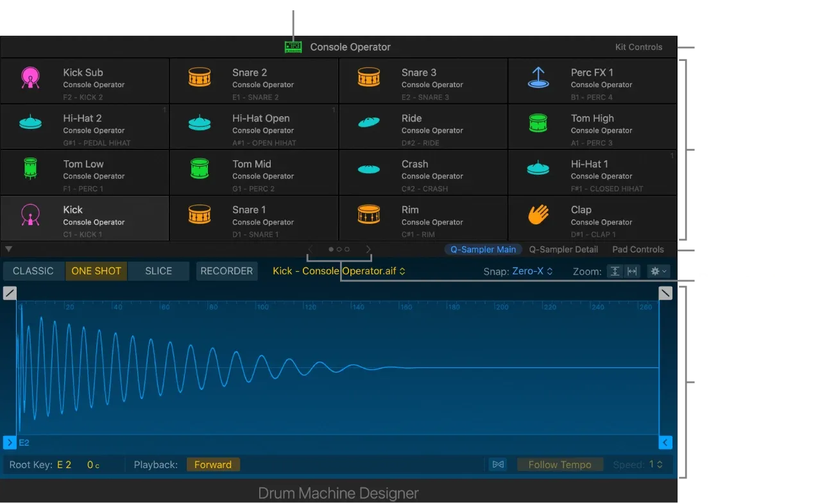Select the Kick Sub pad icon

tap(30, 78)
